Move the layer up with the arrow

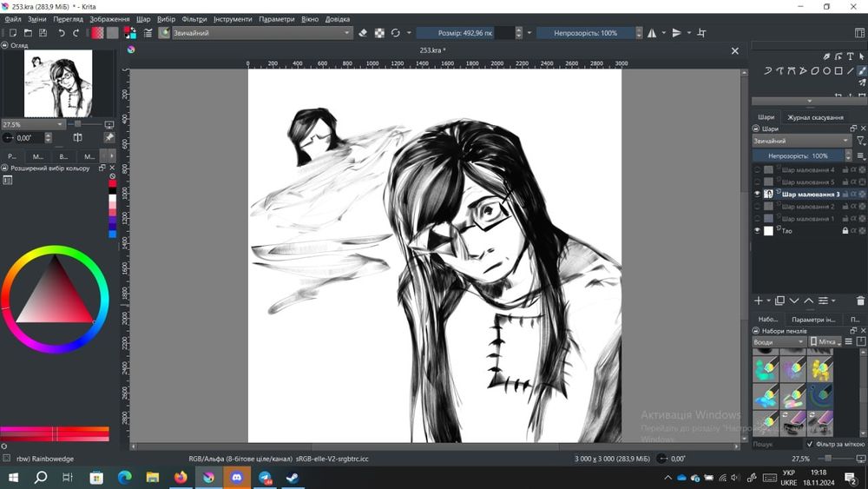click(x=809, y=301)
